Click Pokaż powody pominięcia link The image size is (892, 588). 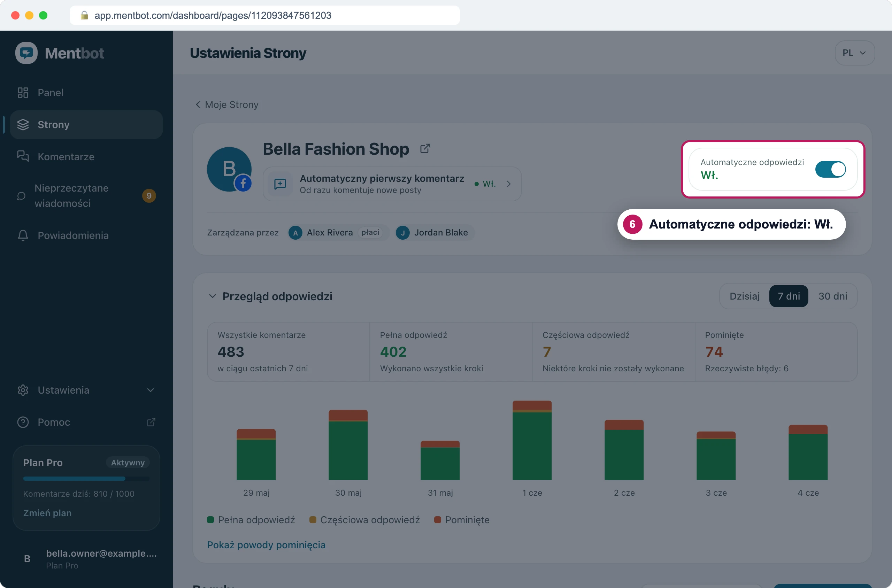(266, 545)
